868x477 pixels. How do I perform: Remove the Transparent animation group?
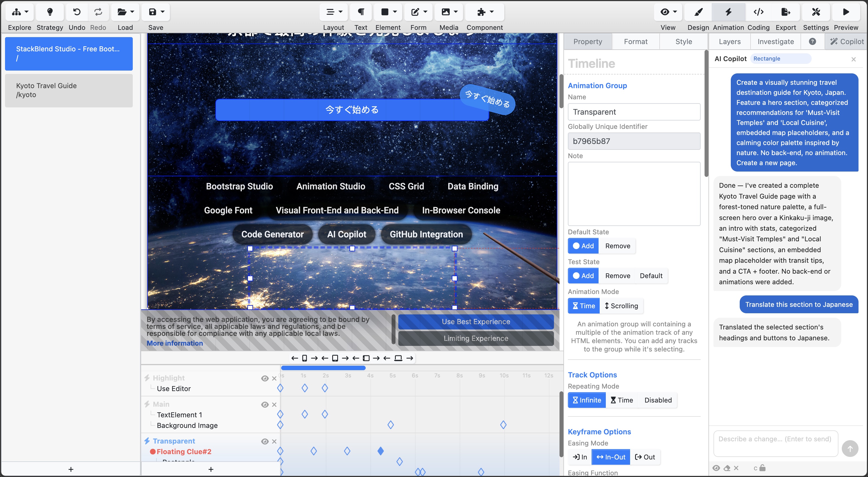(x=274, y=441)
